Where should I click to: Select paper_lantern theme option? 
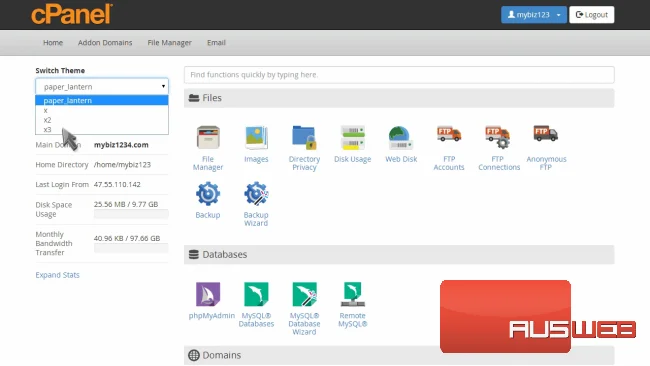102,100
